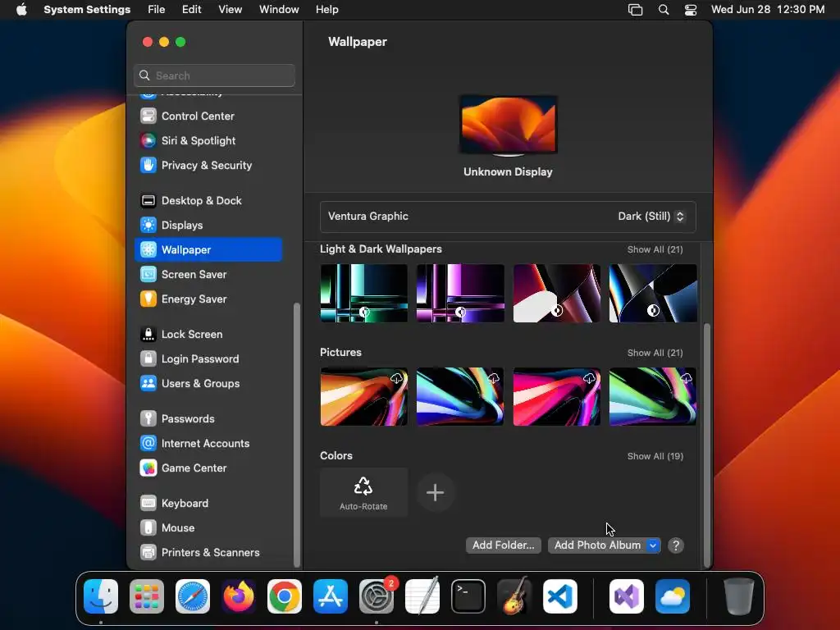Click System Settings Dock icon with badge
This screenshot has height=630, width=840.
pos(376,596)
